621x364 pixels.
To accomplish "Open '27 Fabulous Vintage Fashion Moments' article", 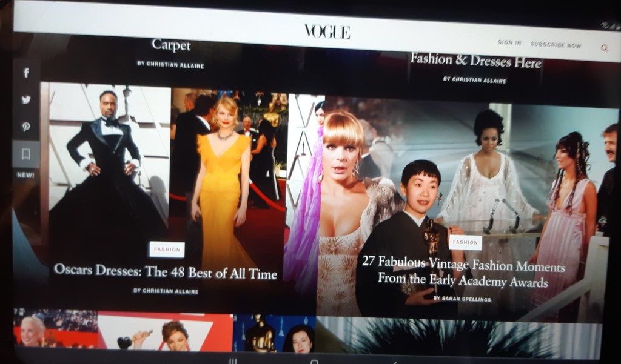I will pos(463,273).
